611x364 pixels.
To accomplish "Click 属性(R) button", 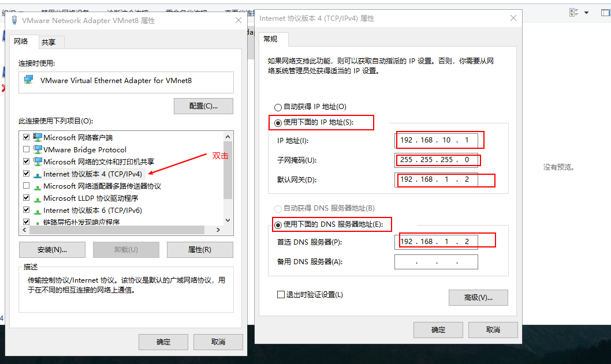I will (200, 250).
